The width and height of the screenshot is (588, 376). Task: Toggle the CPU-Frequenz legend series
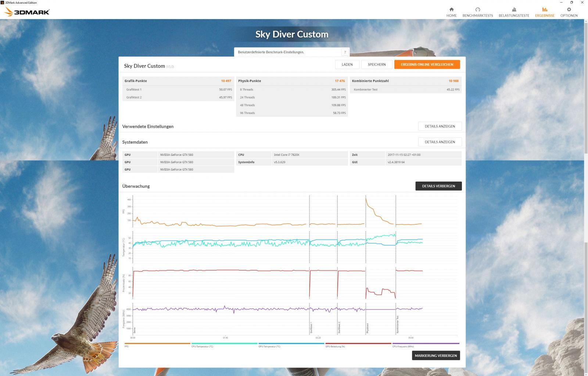point(426,345)
